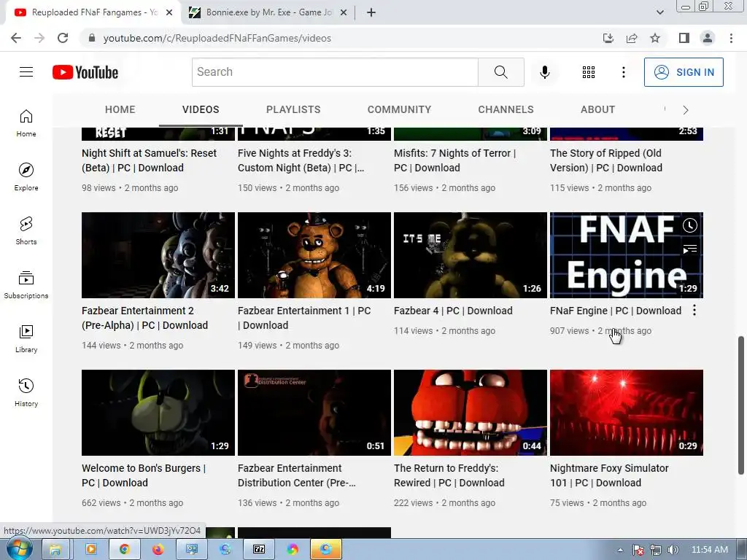
Task: Close the Reuploaded FNaF Fangames tab
Action: (x=169, y=13)
